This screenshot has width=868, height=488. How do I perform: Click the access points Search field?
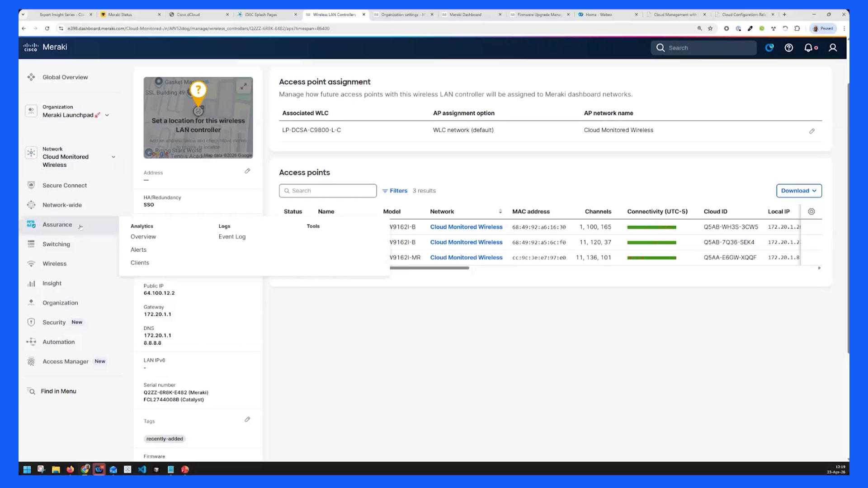point(328,191)
